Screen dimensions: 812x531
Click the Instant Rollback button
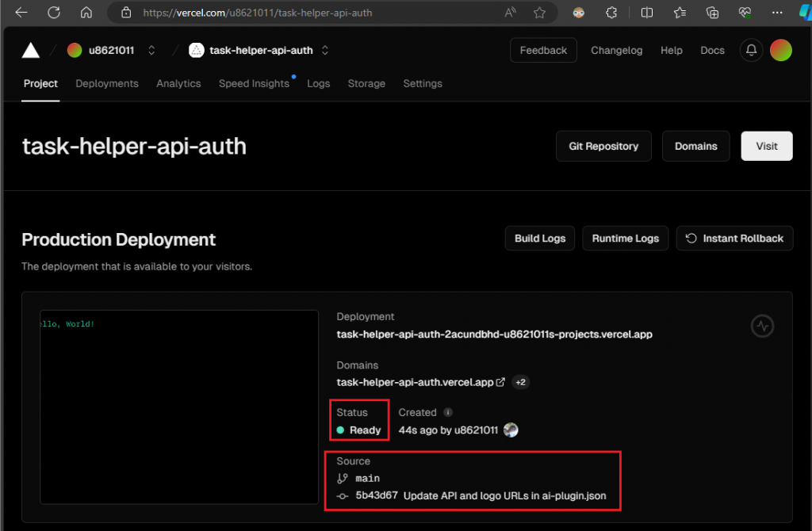734,238
